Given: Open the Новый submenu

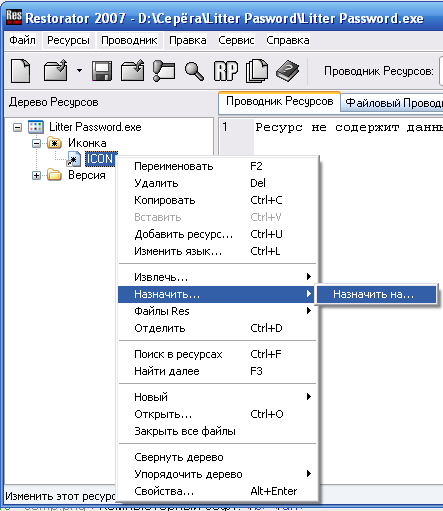Looking at the screenshot, I should (x=217, y=397).
